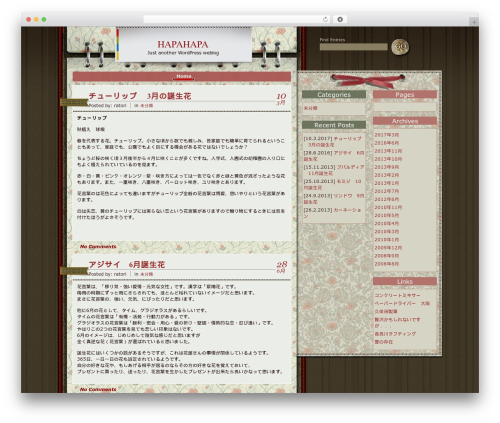This screenshot has height=423, width=500.
Task: Open the 2013年10月 archive
Action: click(388, 159)
